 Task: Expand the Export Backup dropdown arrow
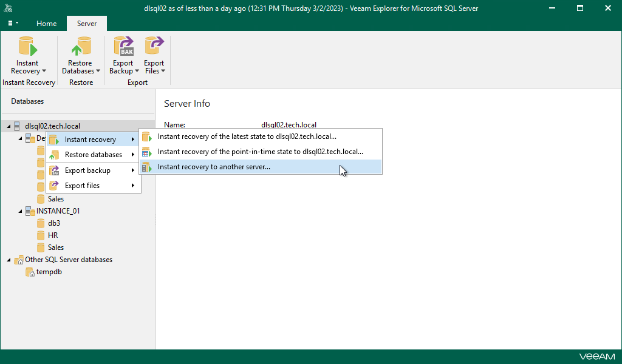pos(137,71)
